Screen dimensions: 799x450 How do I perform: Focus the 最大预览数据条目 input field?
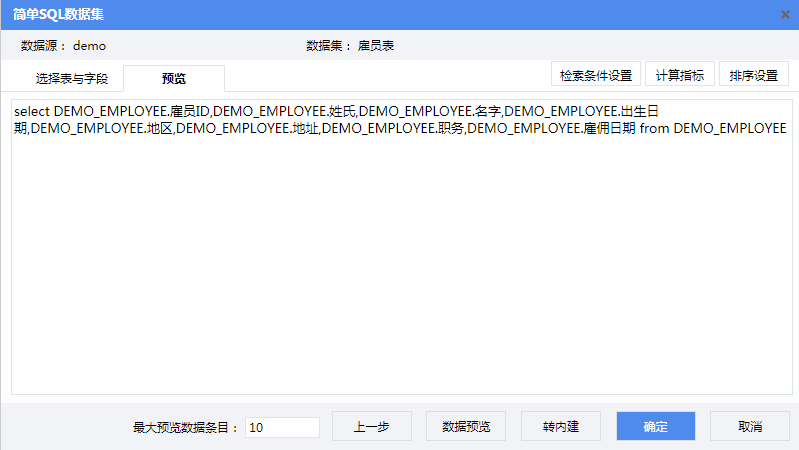(282, 427)
